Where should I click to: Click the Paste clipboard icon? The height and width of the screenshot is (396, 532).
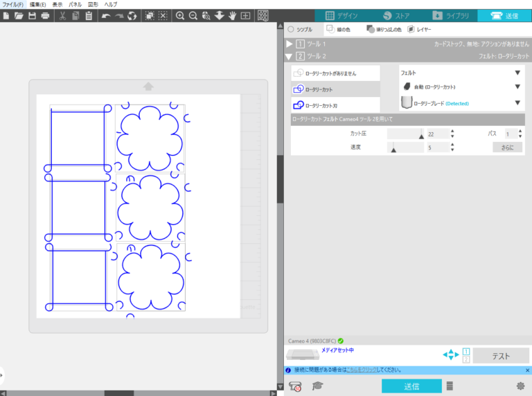click(89, 16)
